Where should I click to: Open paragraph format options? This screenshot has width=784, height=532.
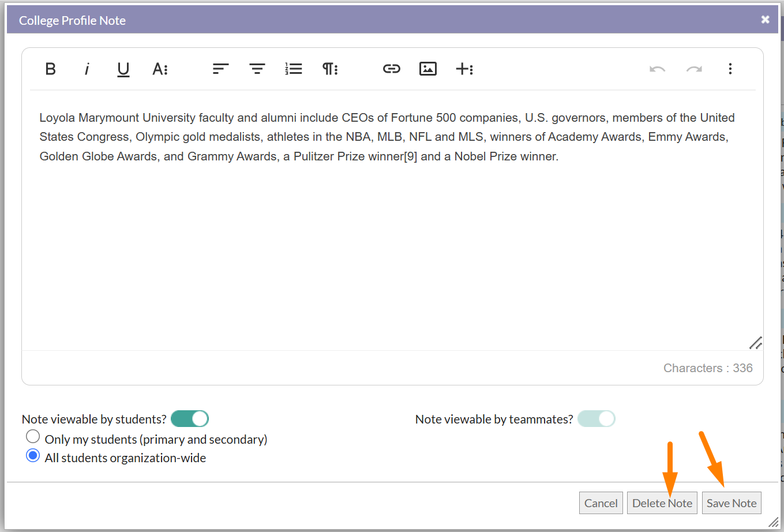click(330, 69)
